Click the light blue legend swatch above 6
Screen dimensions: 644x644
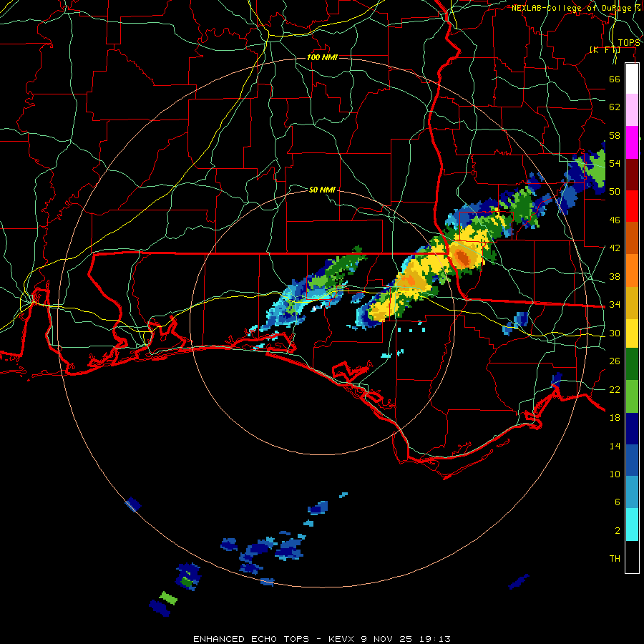[x=632, y=492]
